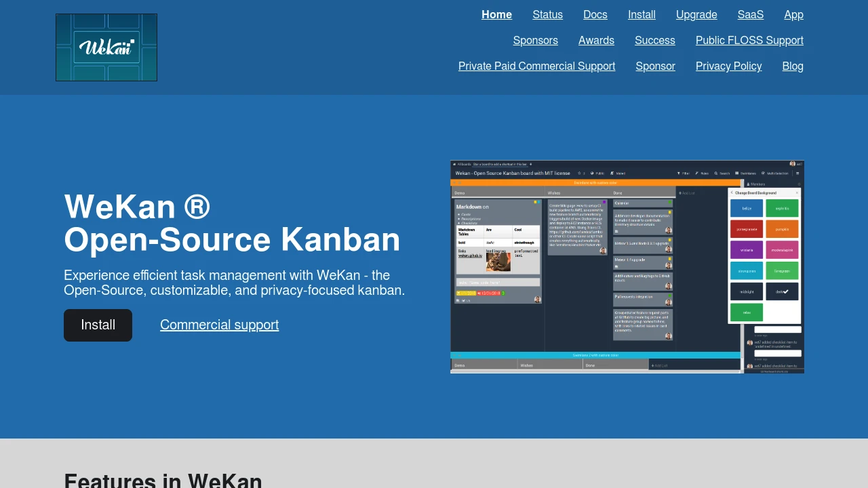Viewport: 868px width, 488px height.
Task: Click the dark Install button
Action: pos(98,325)
